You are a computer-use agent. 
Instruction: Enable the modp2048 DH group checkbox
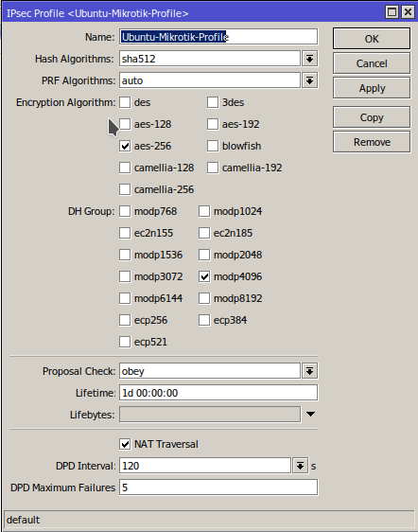(x=204, y=255)
